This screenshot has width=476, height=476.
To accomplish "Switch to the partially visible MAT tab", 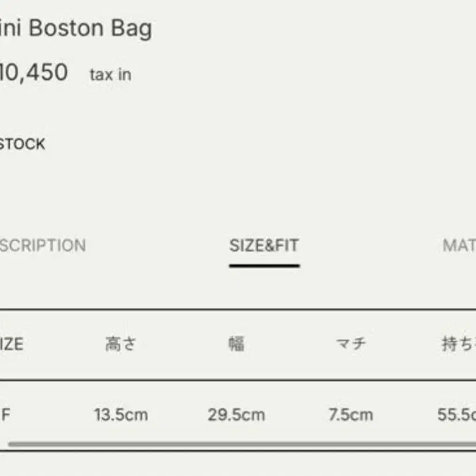I will pos(459,246).
